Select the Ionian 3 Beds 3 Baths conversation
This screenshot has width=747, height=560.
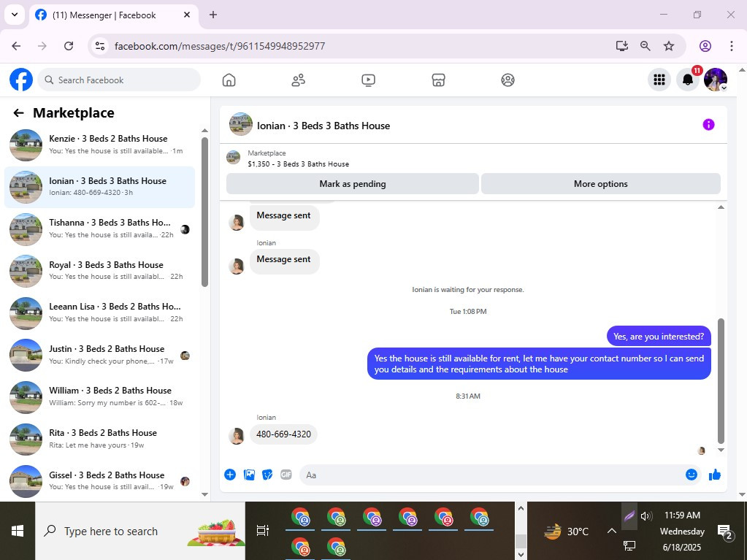point(99,187)
